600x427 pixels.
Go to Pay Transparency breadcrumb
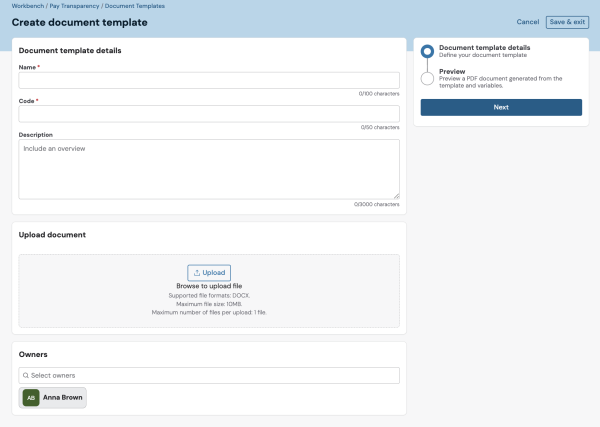73,6
